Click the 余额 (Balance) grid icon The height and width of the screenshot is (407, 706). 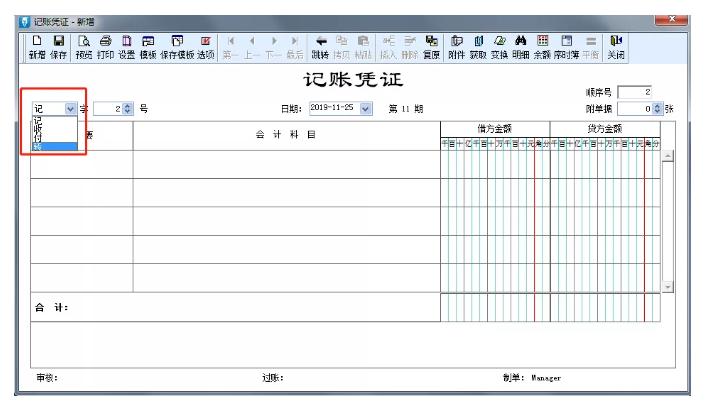tap(542, 47)
